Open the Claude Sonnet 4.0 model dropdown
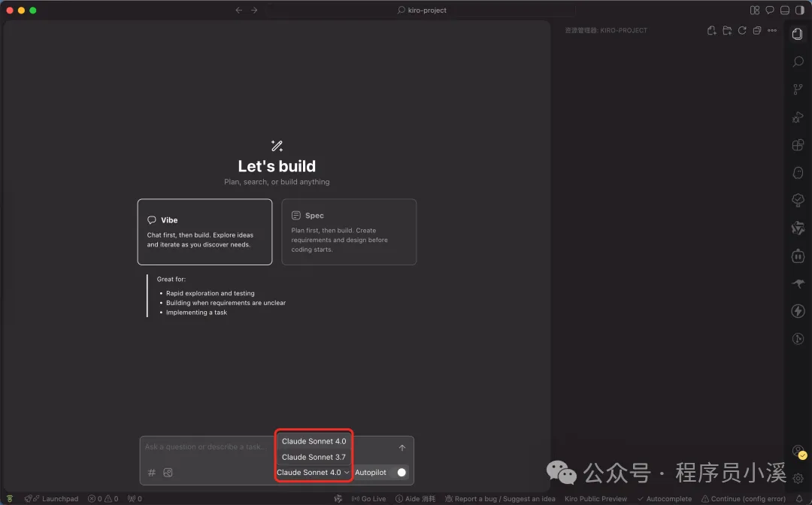The image size is (812, 505). click(x=313, y=473)
